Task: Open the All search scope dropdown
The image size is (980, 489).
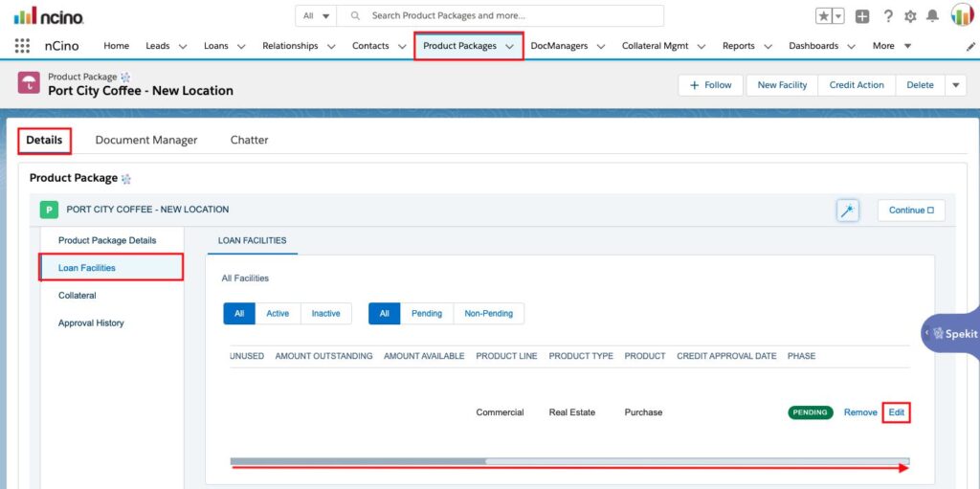Action: tap(316, 15)
